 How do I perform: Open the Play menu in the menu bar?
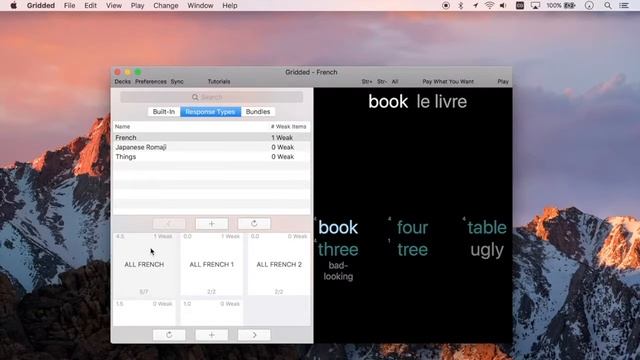click(137, 5)
